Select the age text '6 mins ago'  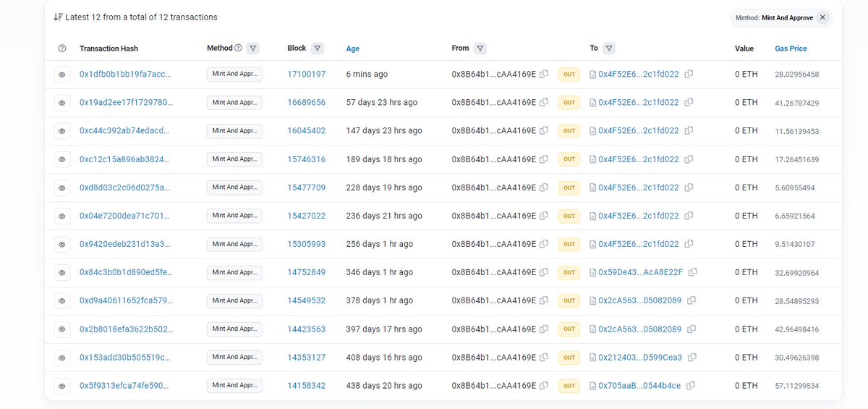click(x=367, y=75)
